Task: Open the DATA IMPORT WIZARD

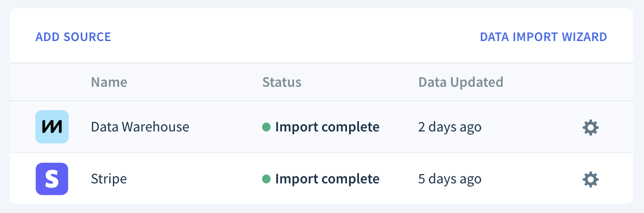Action: 543,37
